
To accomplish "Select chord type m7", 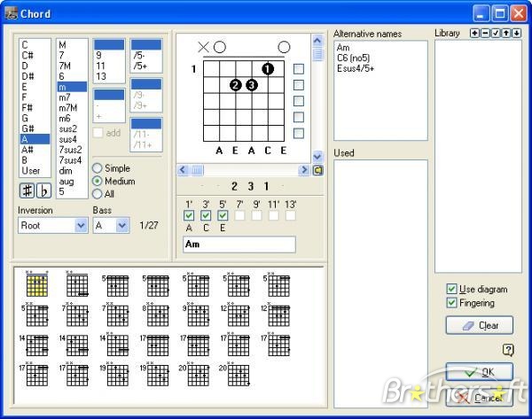I will tap(72, 97).
